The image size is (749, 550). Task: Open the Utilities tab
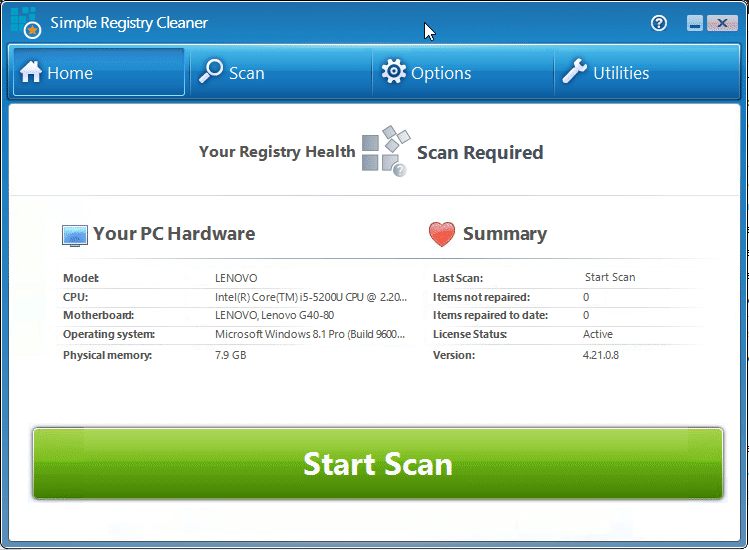(x=646, y=72)
